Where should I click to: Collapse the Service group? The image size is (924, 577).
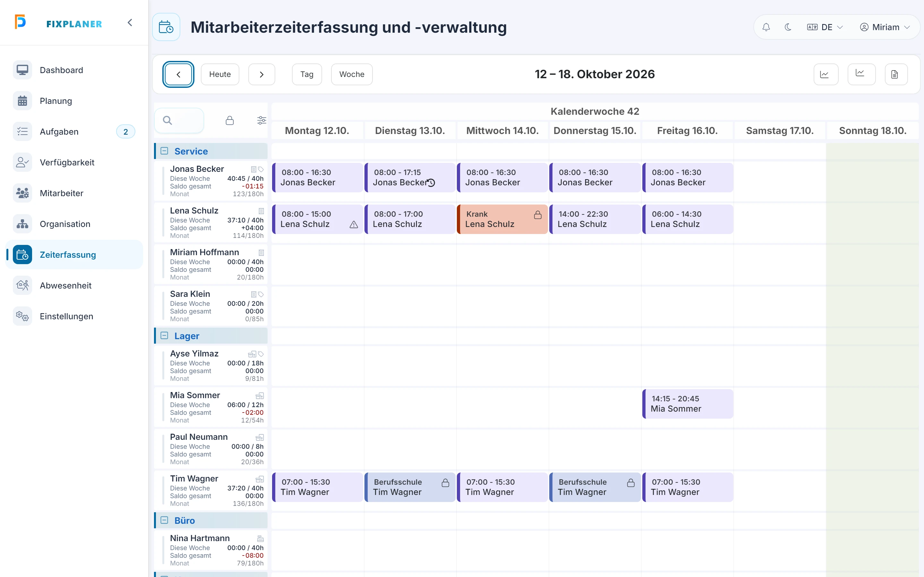point(164,151)
